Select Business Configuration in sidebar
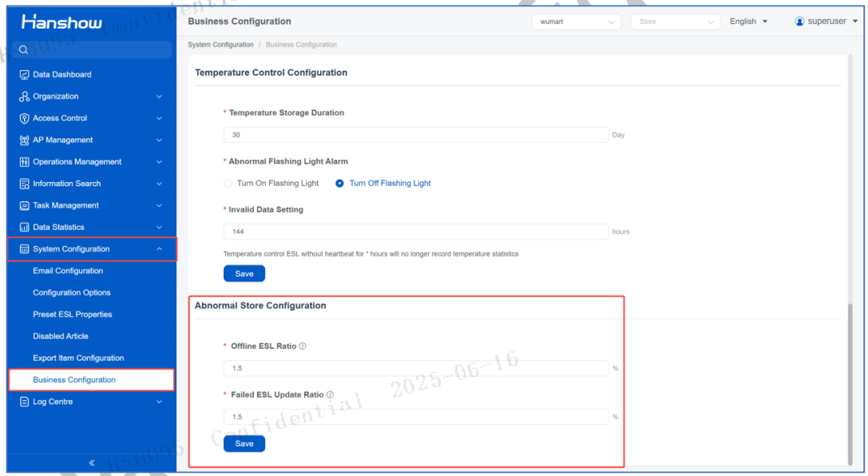The height and width of the screenshot is (476, 868). tap(92, 379)
